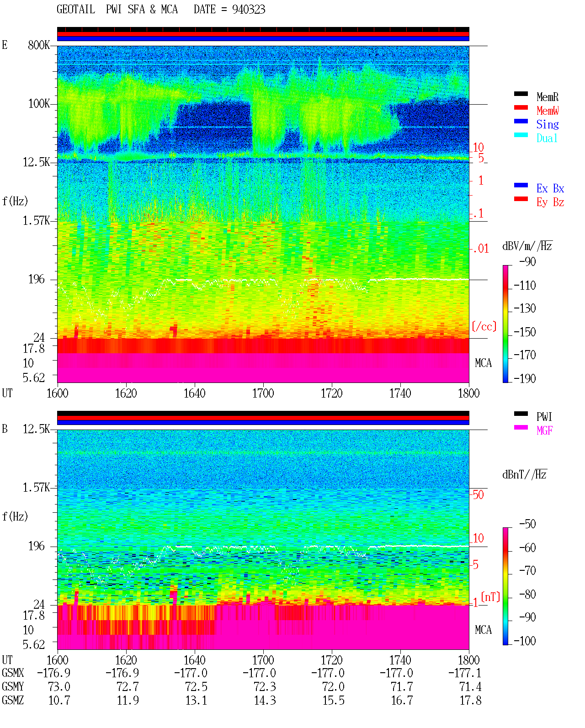Click the -190 value on electric color scale
Image resolution: width=585 pixels, height=728 pixels.
tap(525, 378)
